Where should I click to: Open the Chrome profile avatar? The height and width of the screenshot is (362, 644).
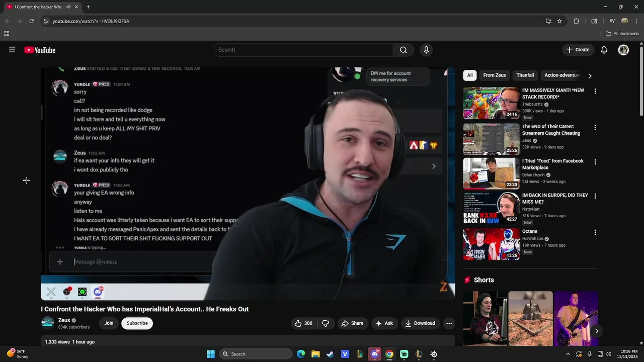tap(624, 21)
